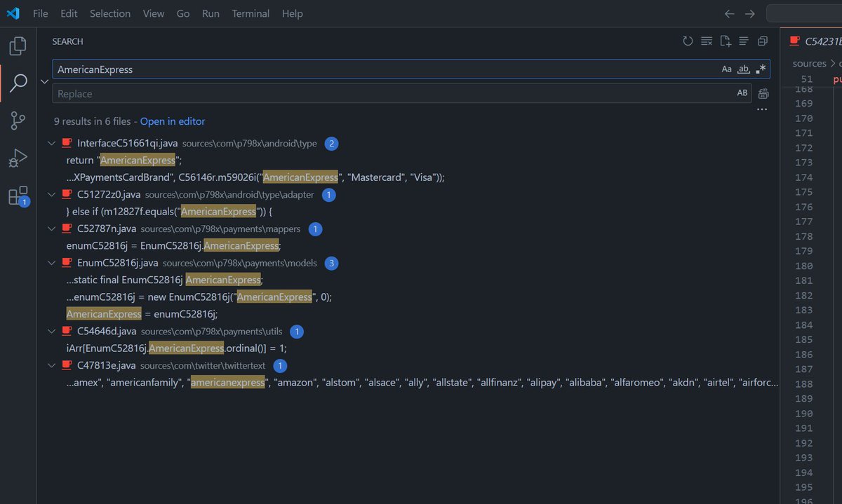Collapse C54646d.java results
This screenshot has width=842, height=504.
[x=51, y=331]
